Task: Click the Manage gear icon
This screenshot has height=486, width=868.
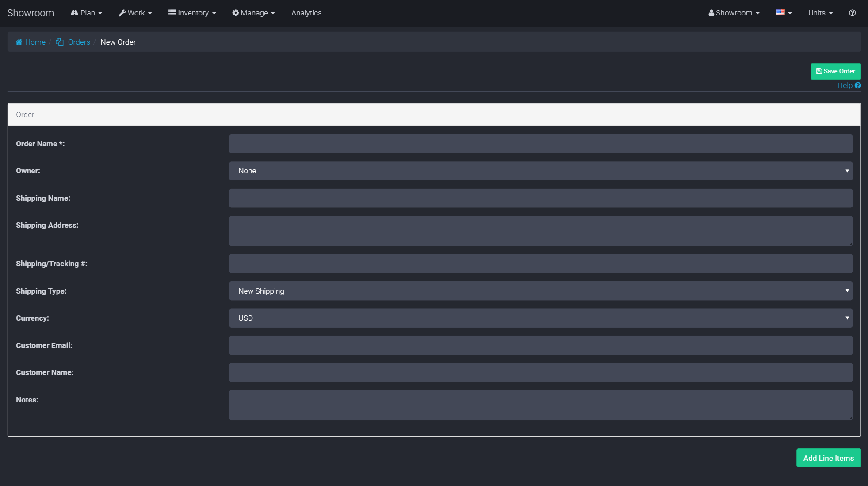Action: (236, 13)
